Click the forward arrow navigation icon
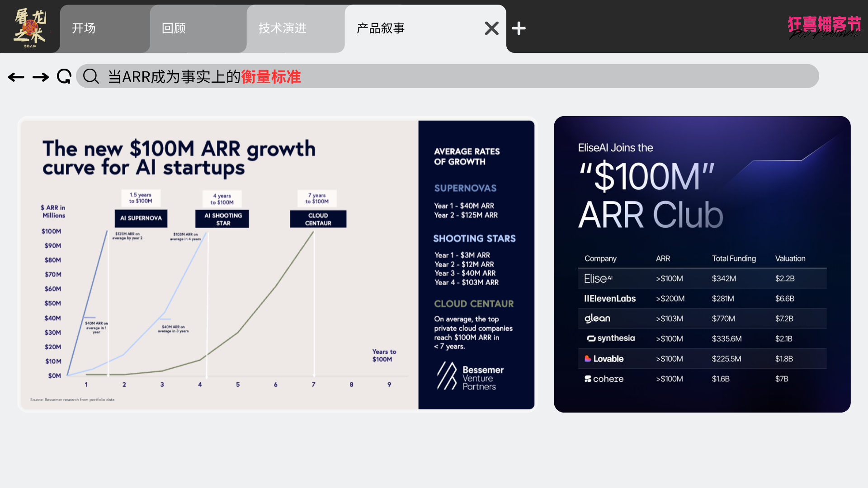The height and width of the screenshot is (488, 868). (41, 77)
